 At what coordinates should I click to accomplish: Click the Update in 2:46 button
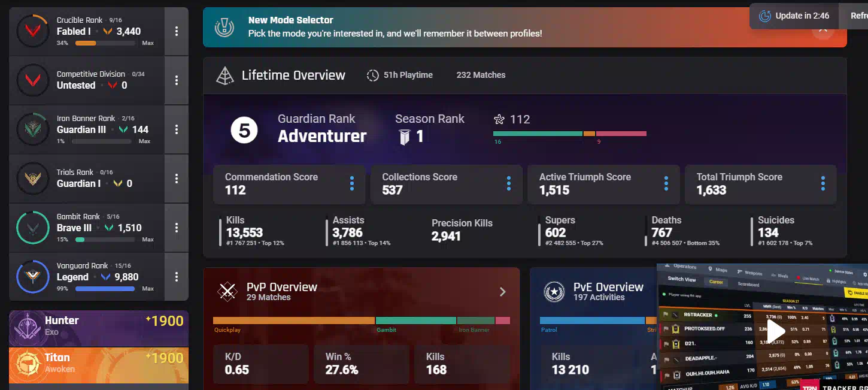coord(794,16)
